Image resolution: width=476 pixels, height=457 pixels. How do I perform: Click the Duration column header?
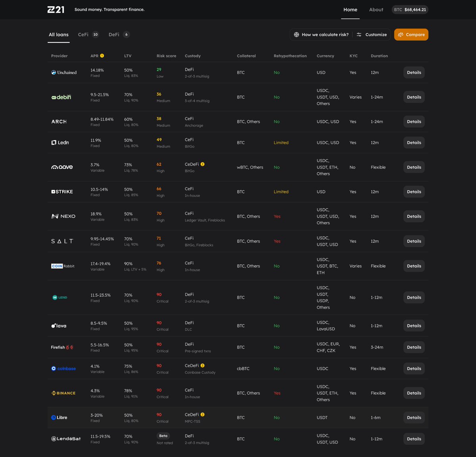[379, 56]
